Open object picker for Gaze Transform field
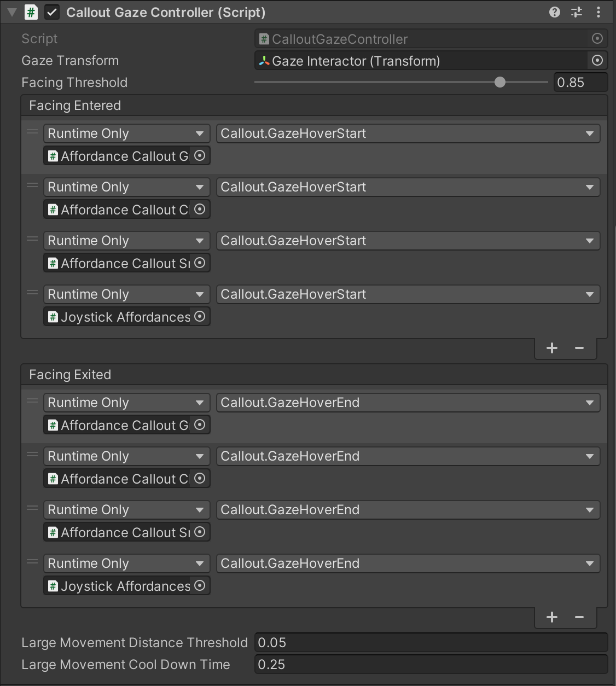 (597, 61)
